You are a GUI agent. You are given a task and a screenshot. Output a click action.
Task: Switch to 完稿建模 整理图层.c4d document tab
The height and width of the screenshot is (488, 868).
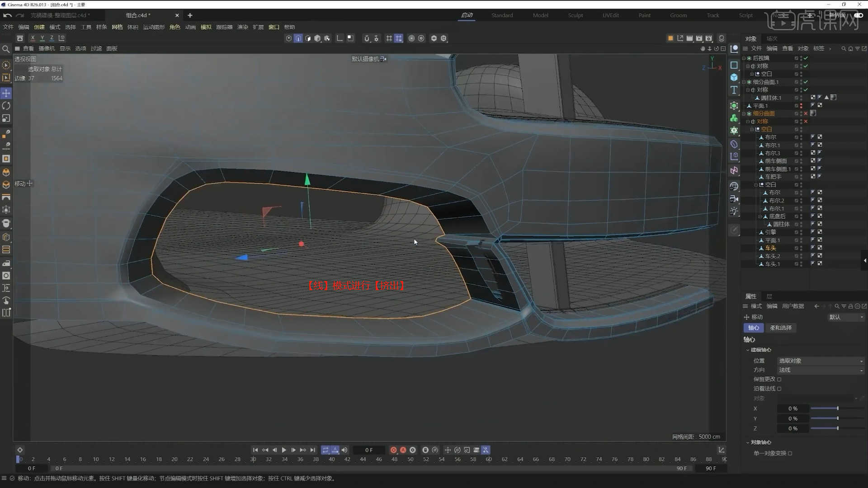tap(60, 15)
